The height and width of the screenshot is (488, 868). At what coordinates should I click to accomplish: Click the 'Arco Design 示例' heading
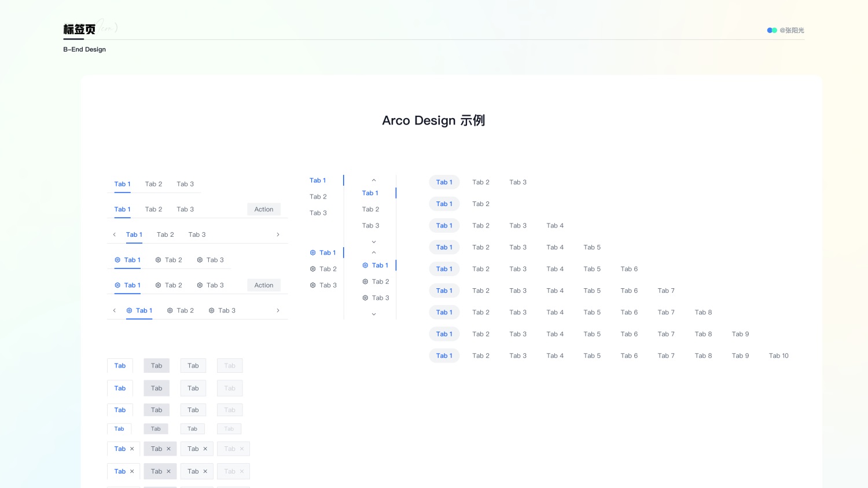433,120
